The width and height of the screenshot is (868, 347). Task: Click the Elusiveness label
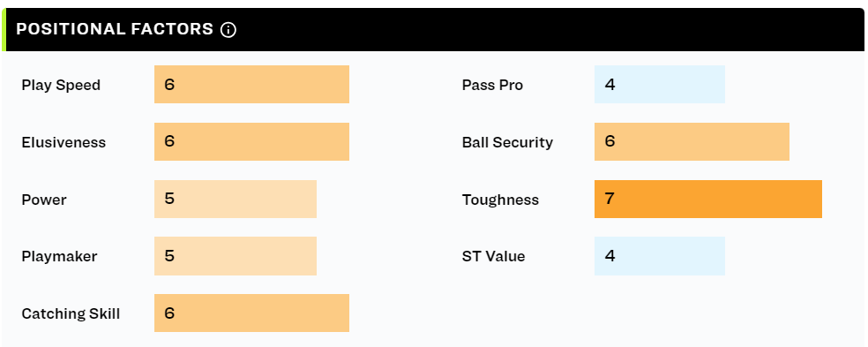64,142
